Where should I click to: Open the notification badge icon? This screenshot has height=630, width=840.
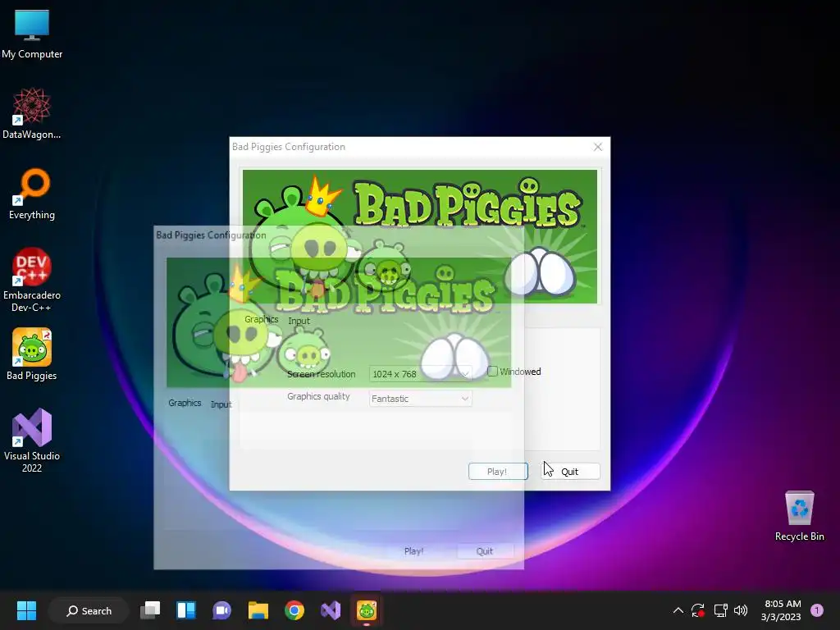[817, 610]
